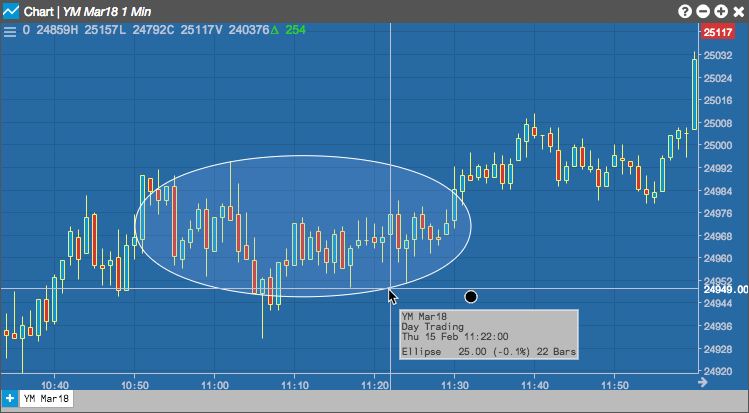Click the title text YM Mar18 1 Min

point(107,11)
